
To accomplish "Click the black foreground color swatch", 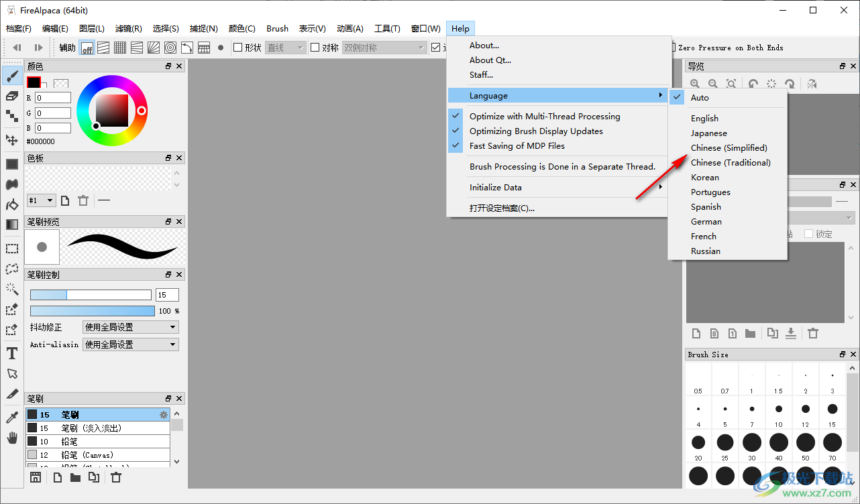I will [x=34, y=82].
